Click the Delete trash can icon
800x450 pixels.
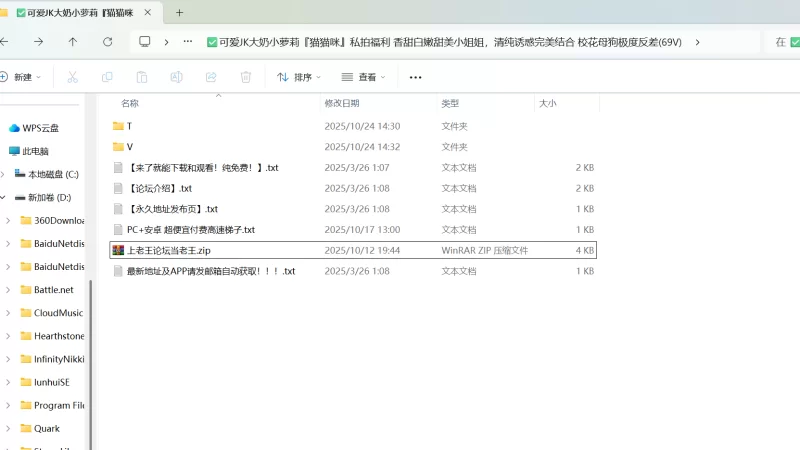246,77
